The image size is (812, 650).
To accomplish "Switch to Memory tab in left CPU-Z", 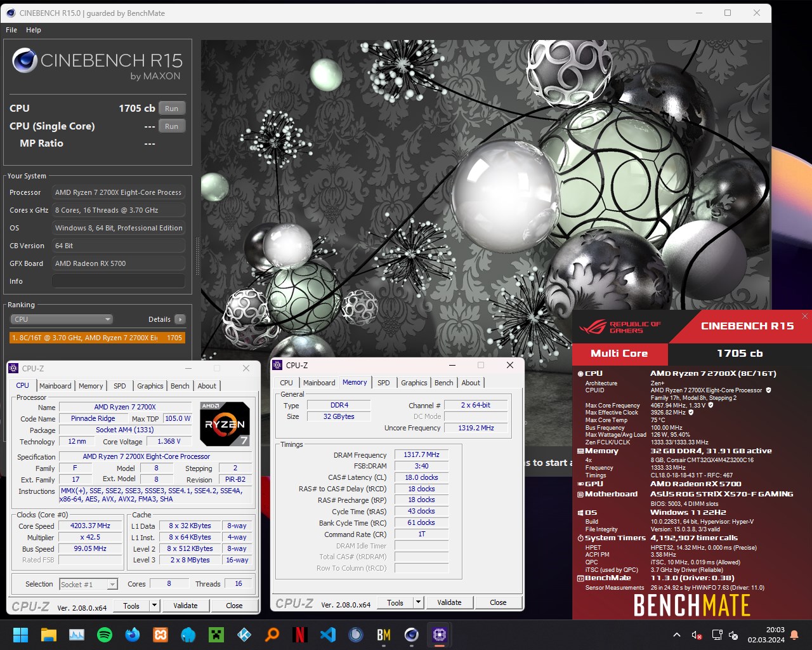I will point(91,386).
